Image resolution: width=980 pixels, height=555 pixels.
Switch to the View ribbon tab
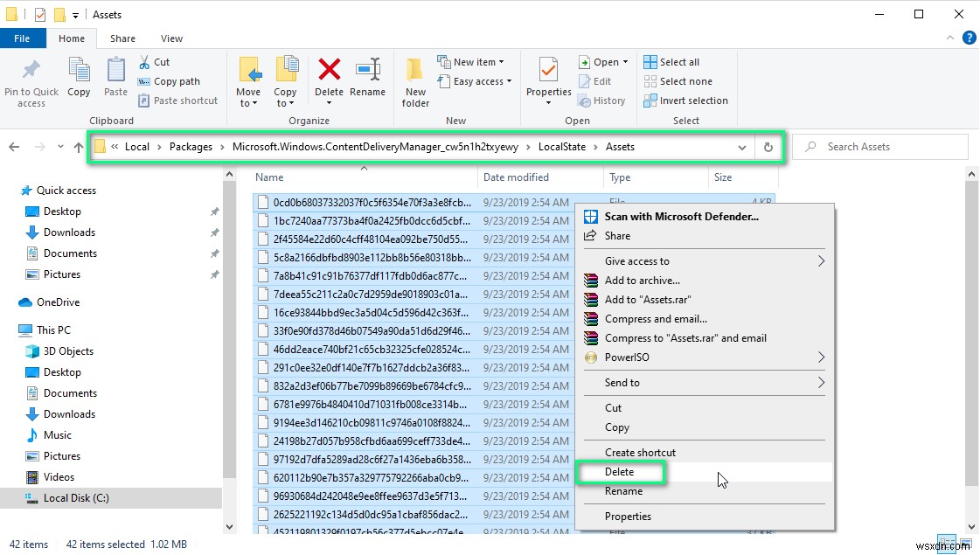point(171,38)
